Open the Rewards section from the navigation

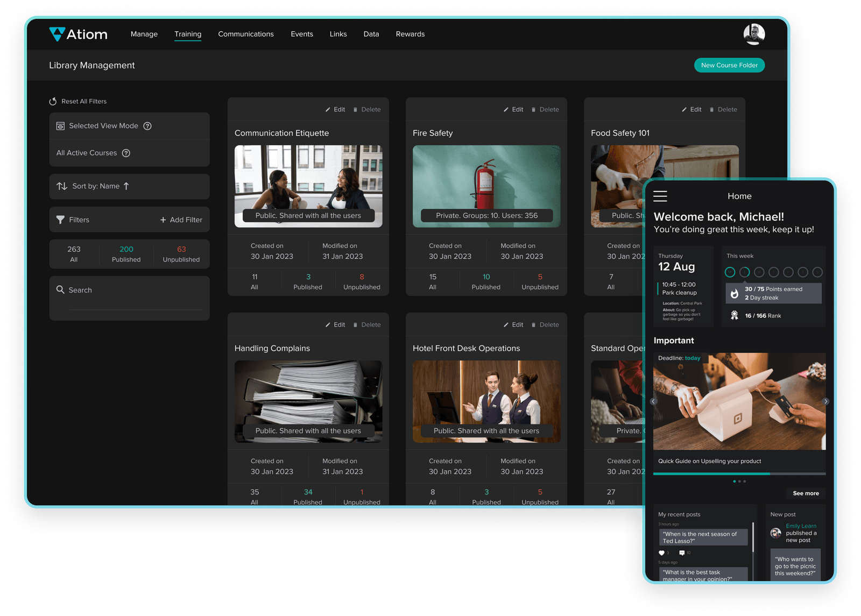pos(410,34)
